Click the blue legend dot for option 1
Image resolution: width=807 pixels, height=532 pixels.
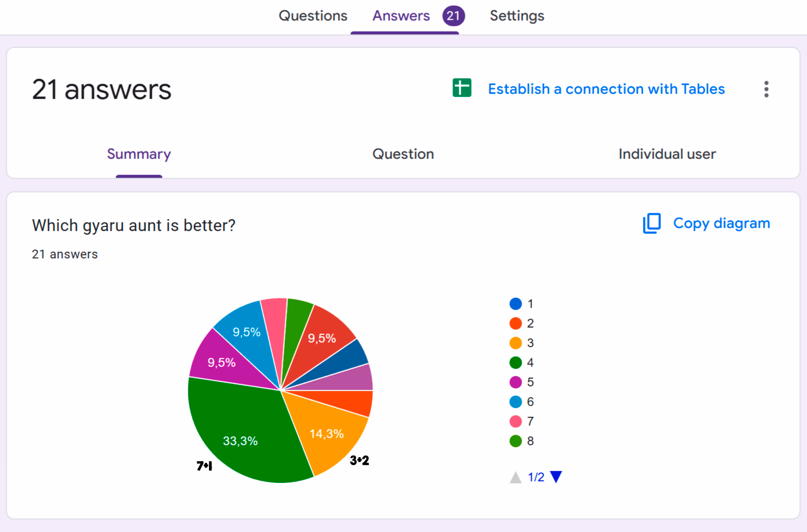[515, 304]
